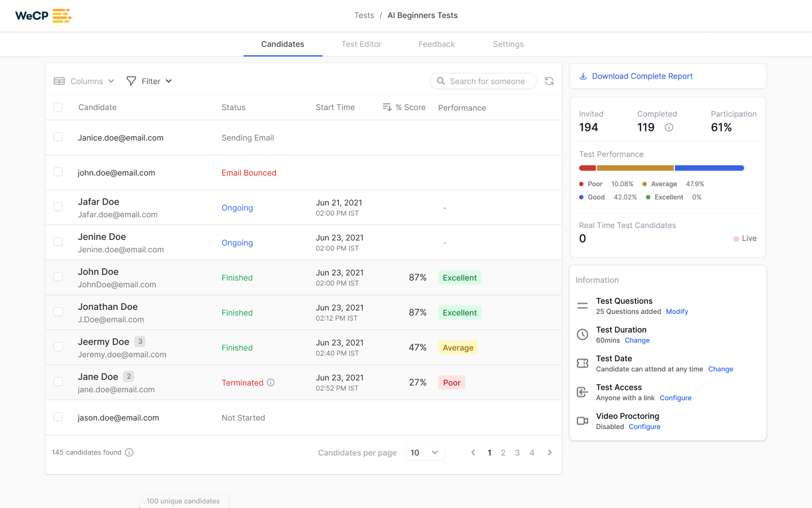812x508 pixels.
Task: Click the Test Date calendar icon
Action: tap(582, 363)
